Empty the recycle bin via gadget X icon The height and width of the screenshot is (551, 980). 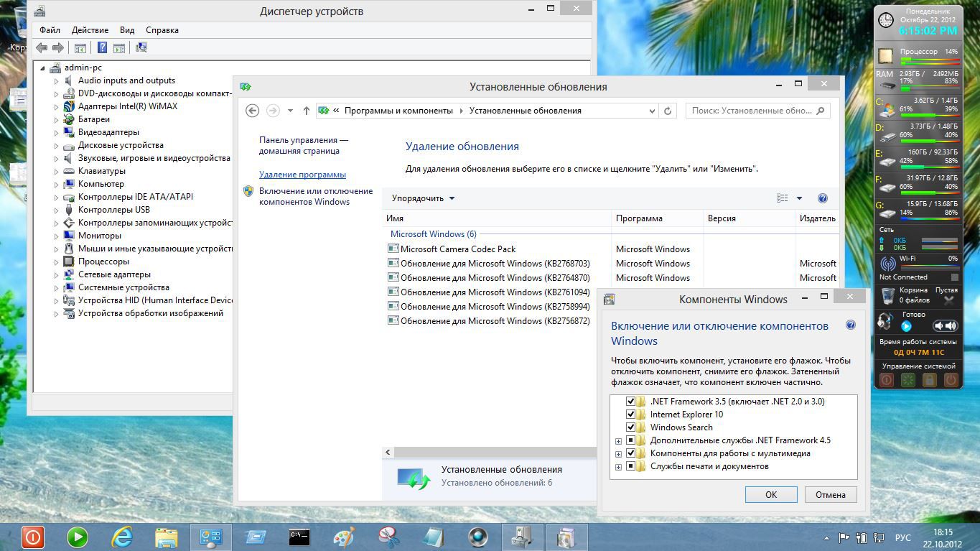[949, 301]
